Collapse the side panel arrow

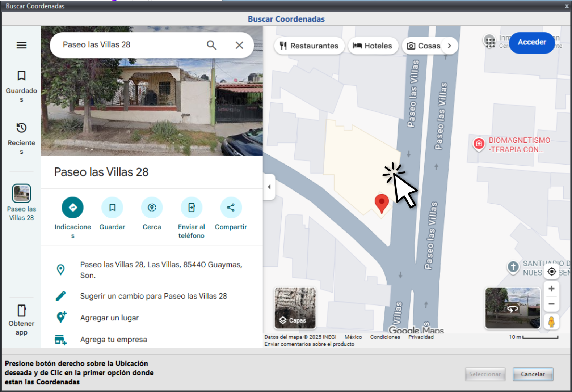pyautogui.click(x=269, y=187)
